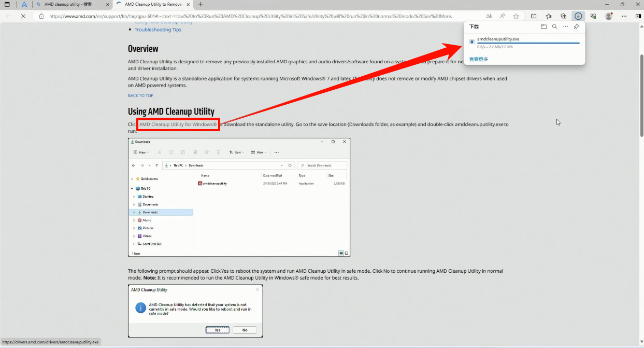Pin the downloads panel
Screen dimensions: 644x348
tap(577, 26)
